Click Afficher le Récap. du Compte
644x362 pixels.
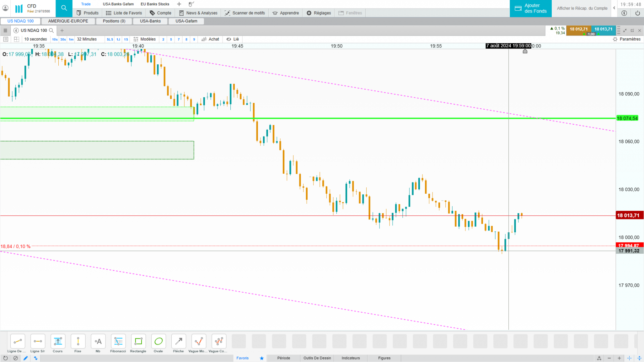pos(582,8)
